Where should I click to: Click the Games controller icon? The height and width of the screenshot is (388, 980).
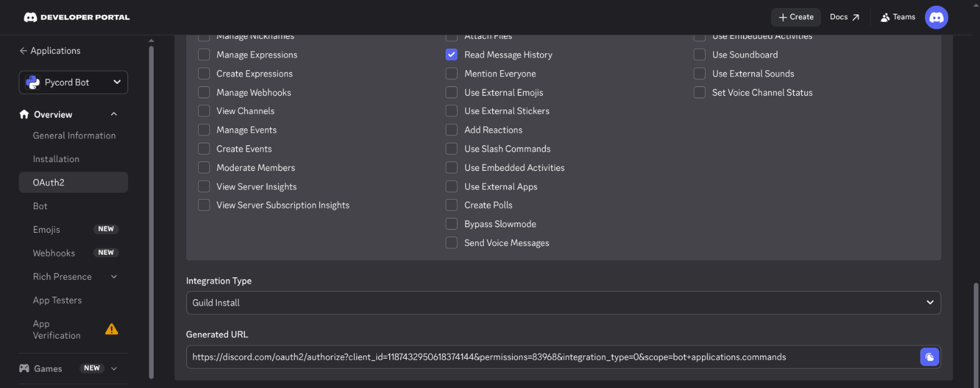(x=24, y=369)
